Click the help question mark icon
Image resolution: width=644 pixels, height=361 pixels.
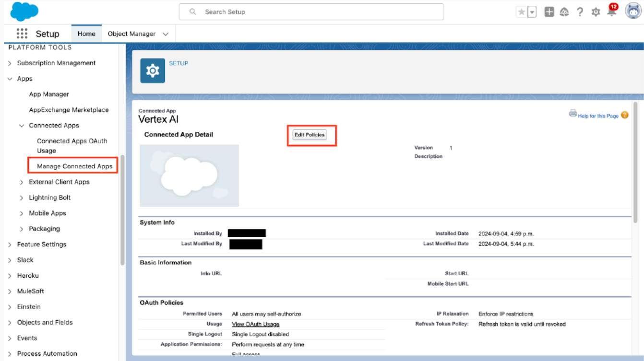[580, 12]
